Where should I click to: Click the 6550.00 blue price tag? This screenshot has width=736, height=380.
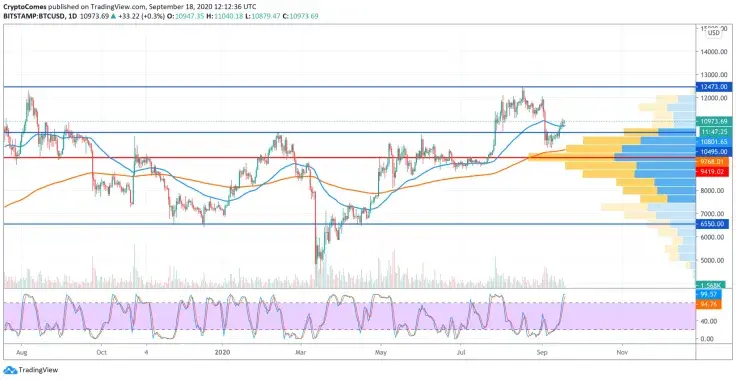click(x=713, y=224)
